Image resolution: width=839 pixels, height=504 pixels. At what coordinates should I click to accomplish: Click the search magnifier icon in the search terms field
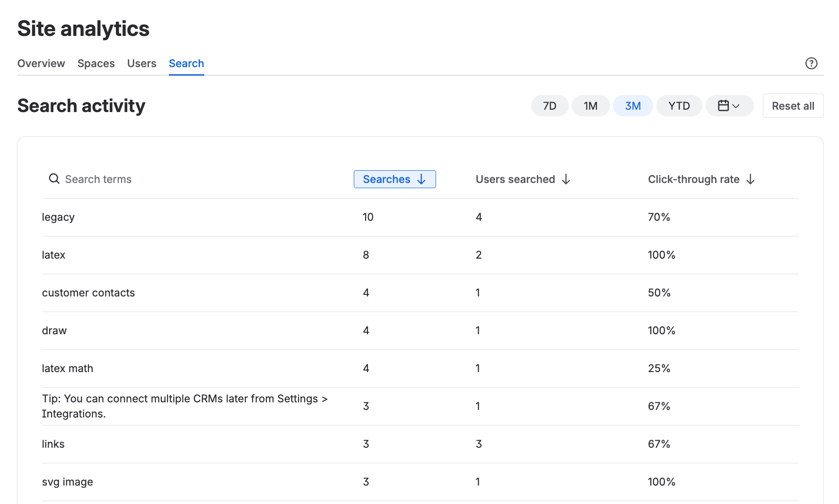point(54,179)
